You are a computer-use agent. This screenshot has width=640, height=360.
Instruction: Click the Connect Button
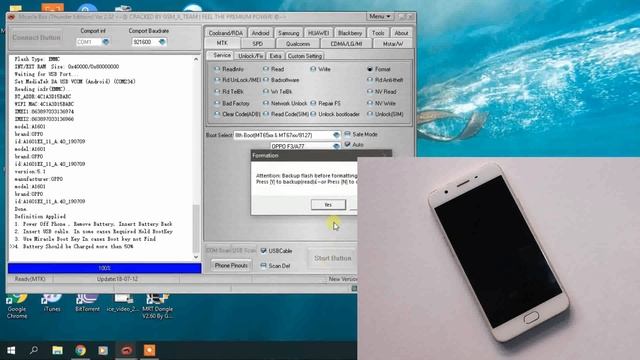(x=36, y=37)
